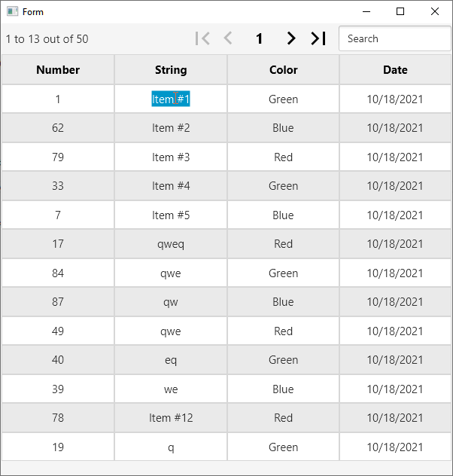Click the Blue cell beside Item #5
The width and height of the screenshot is (453, 476).
click(283, 215)
